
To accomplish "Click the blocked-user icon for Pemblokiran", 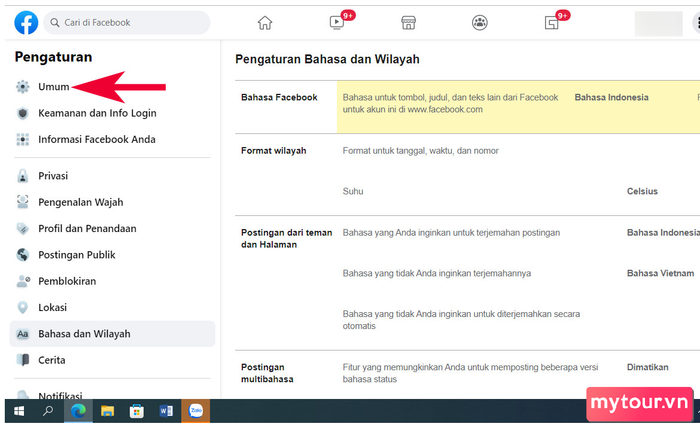I will click(23, 281).
